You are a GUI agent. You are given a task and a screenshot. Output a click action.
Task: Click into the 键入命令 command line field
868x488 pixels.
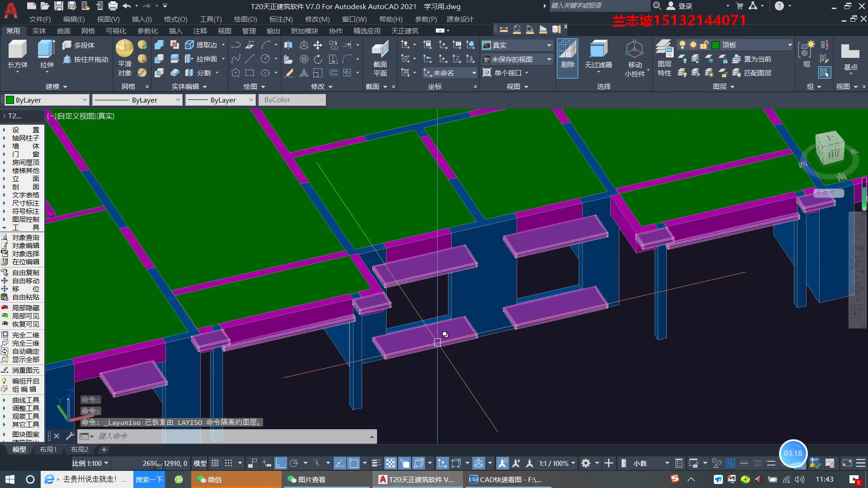[x=233, y=436]
